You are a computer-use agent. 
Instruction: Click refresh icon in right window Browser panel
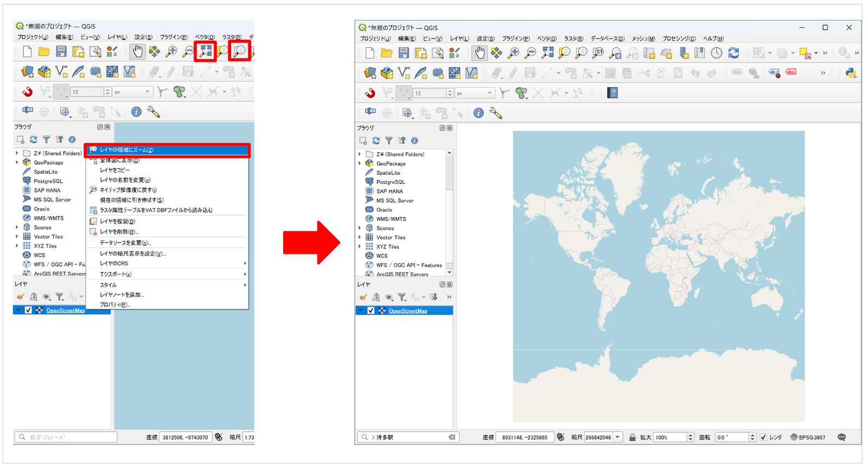coord(376,141)
